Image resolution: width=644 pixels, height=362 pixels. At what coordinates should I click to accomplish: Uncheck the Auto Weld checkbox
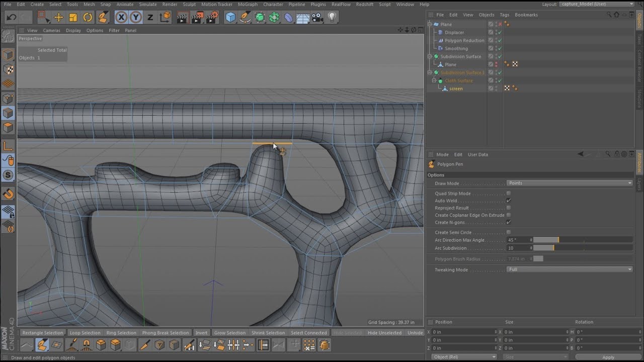point(509,201)
